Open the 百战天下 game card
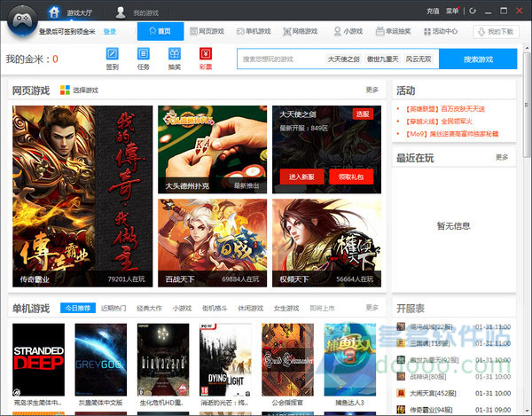Image resolution: width=532 pixels, height=416 pixels. tap(213, 243)
